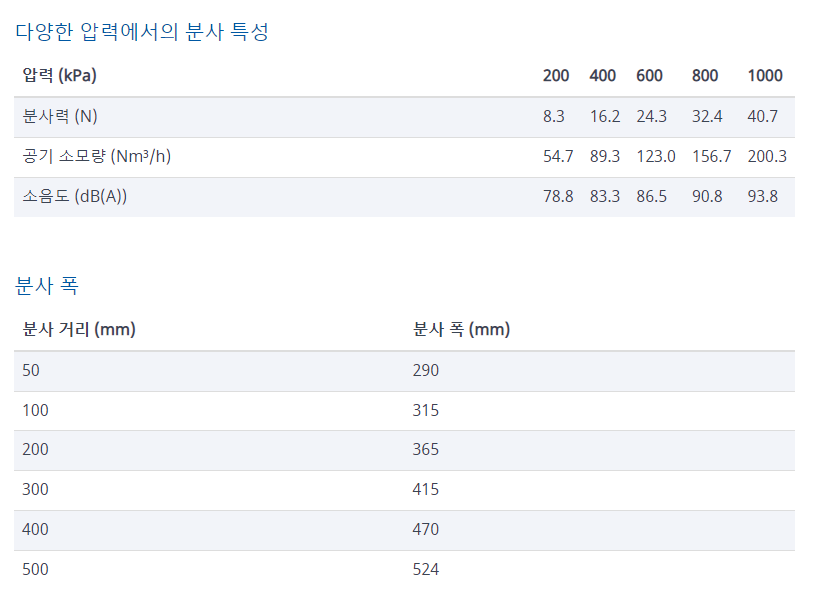
Task: Click the 소음도 (dB(A)) row label
Action: [x=75, y=197]
